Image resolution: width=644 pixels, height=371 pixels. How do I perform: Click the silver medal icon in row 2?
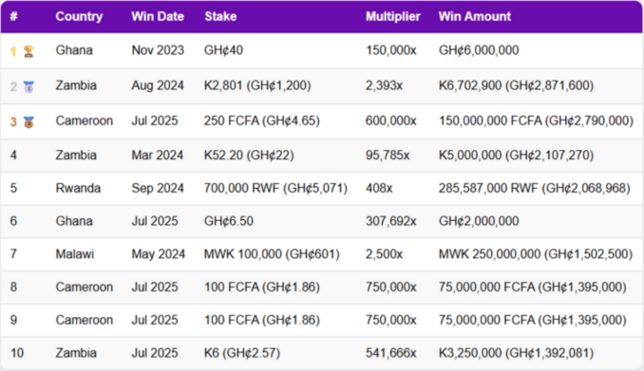[x=28, y=87]
